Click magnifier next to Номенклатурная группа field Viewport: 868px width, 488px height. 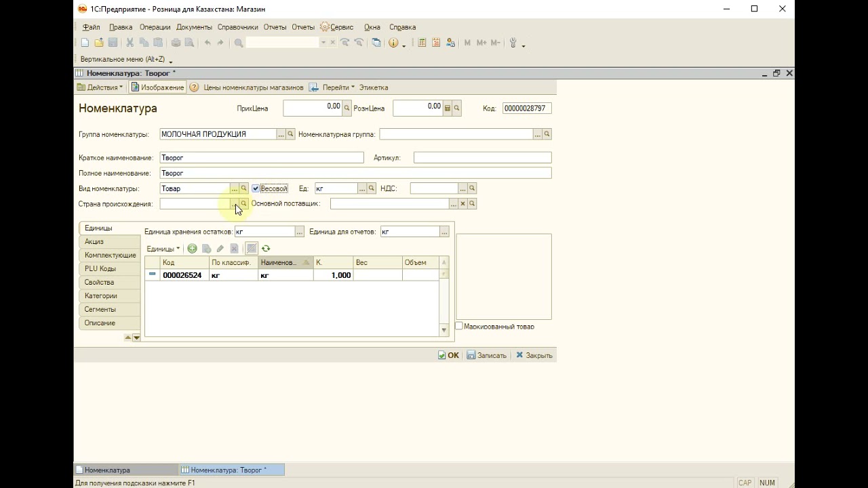[x=547, y=134]
